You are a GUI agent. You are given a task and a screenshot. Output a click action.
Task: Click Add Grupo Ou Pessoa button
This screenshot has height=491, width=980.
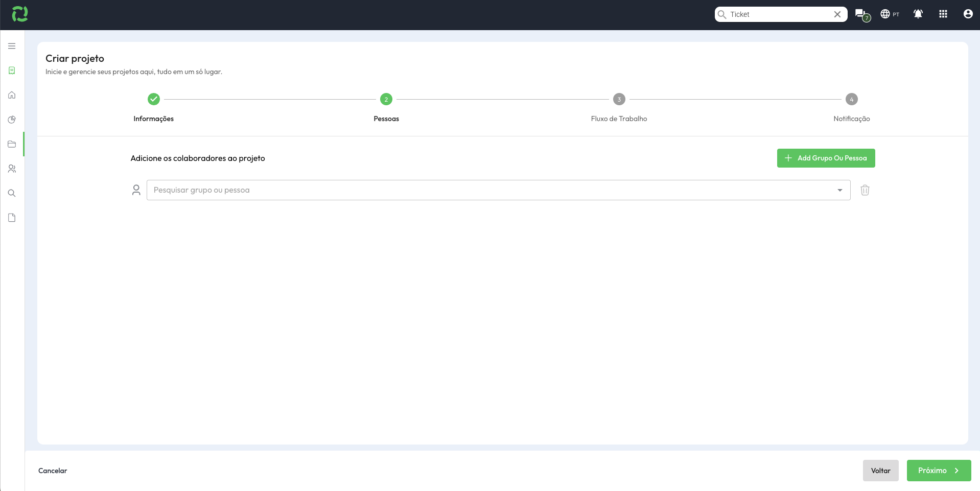(826, 158)
